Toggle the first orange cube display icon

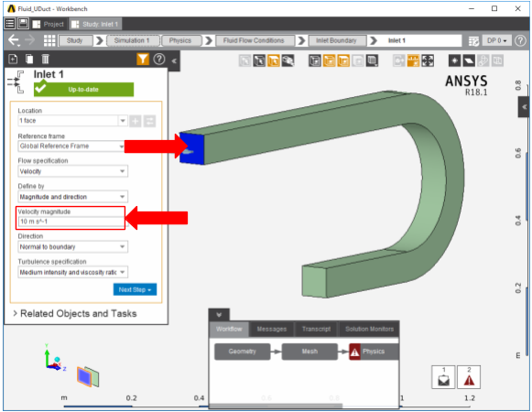[x=329, y=60]
